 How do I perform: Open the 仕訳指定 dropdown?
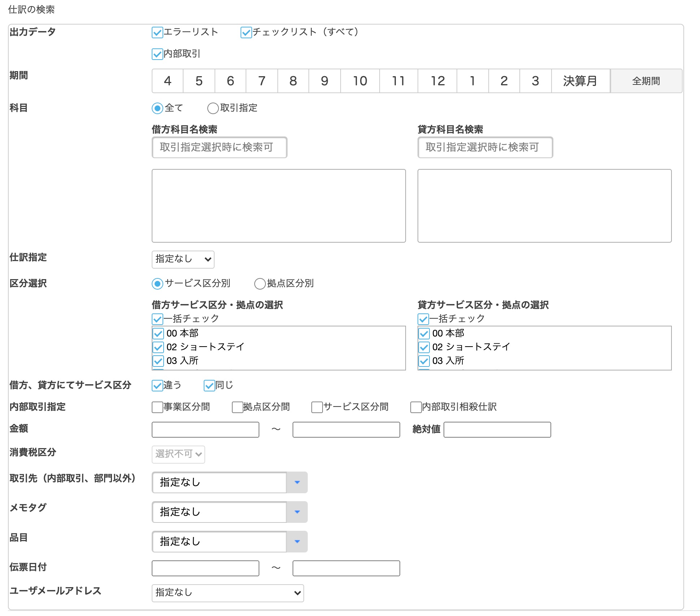click(183, 260)
